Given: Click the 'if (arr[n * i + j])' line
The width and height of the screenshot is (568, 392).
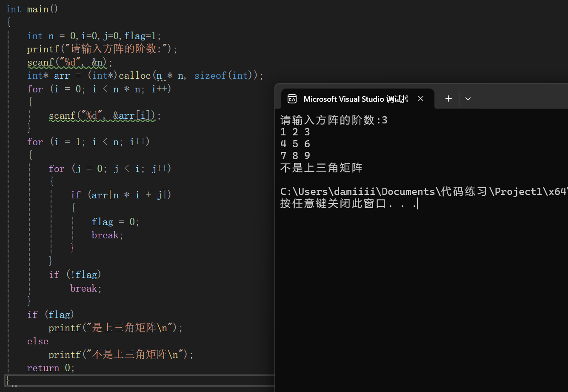Looking at the screenshot, I should pyautogui.click(x=121, y=195).
